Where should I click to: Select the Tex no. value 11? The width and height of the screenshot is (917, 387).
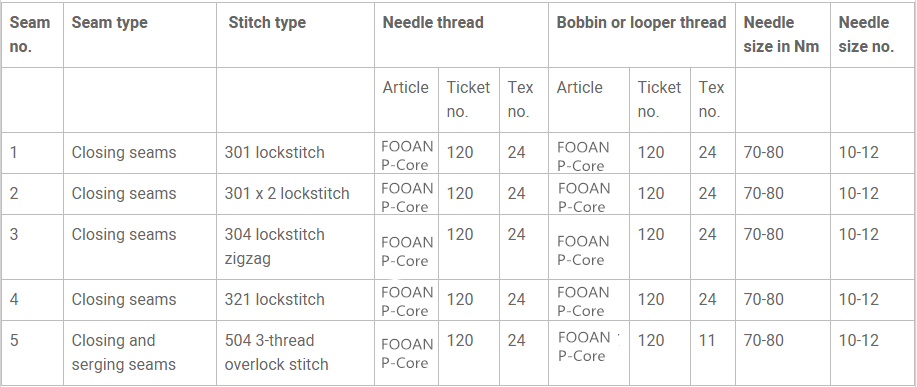(706, 340)
